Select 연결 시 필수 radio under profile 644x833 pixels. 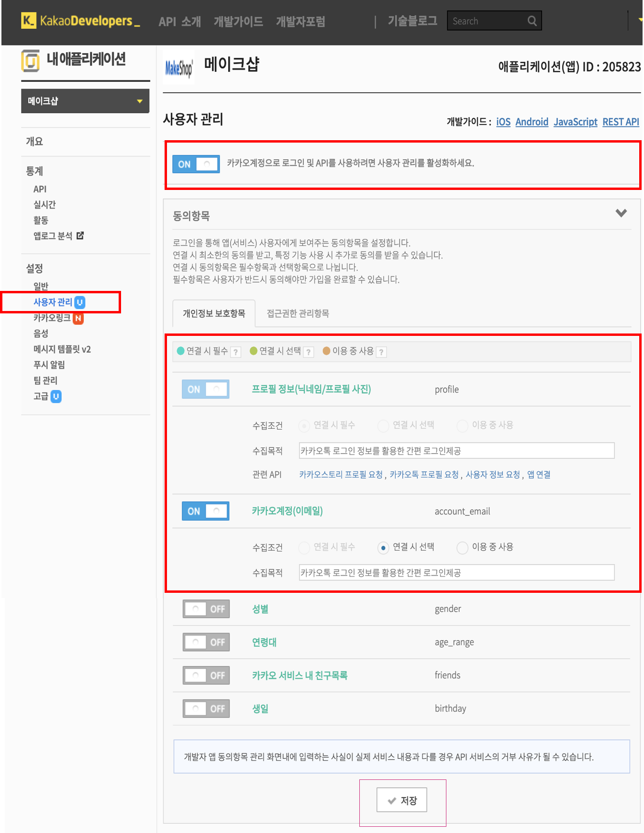click(x=304, y=426)
